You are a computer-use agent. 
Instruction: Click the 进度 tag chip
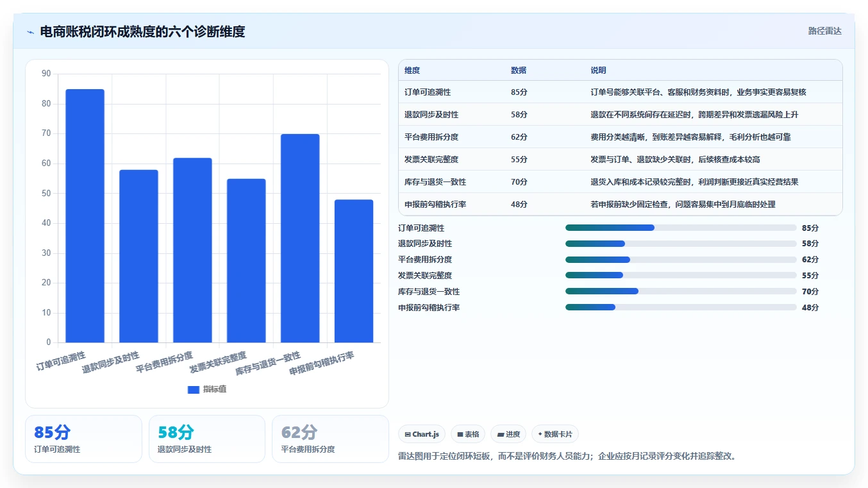[x=508, y=434]
